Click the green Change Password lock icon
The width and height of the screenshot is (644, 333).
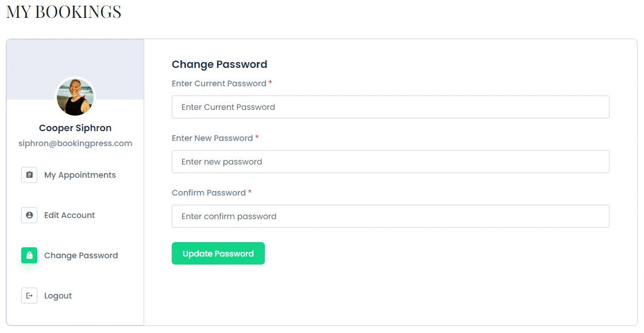tap(29, 255)
